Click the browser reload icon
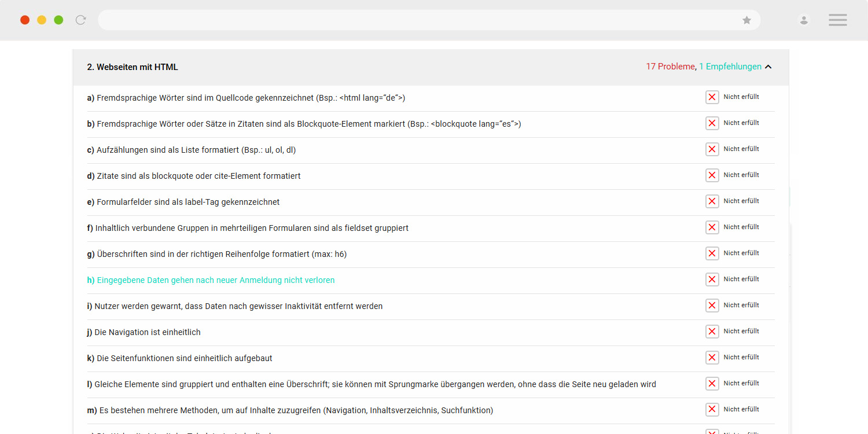Viewport: 868px width, 434px height. pyautogui.click(x=81, y=20)
